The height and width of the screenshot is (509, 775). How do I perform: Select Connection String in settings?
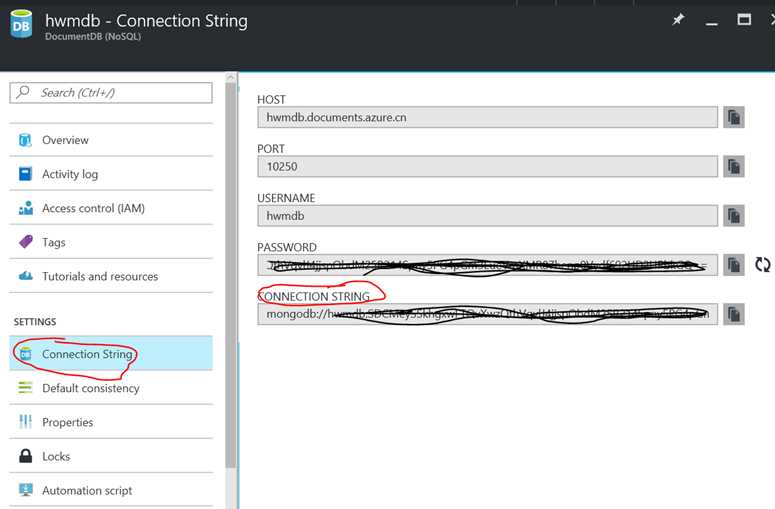pos(111,353)
